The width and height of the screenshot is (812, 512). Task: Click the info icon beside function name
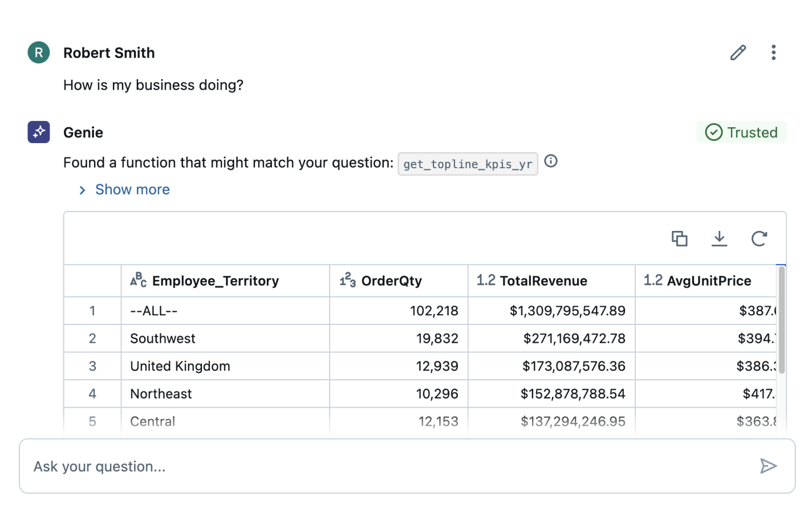click(551, 161)
